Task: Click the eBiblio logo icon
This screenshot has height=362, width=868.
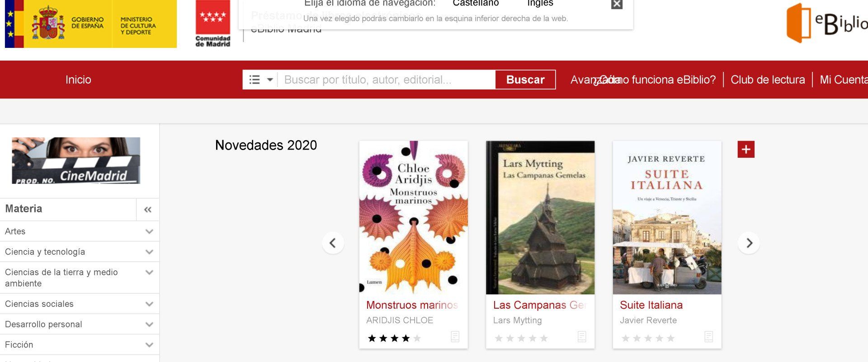Action: (x=799, y=24)
